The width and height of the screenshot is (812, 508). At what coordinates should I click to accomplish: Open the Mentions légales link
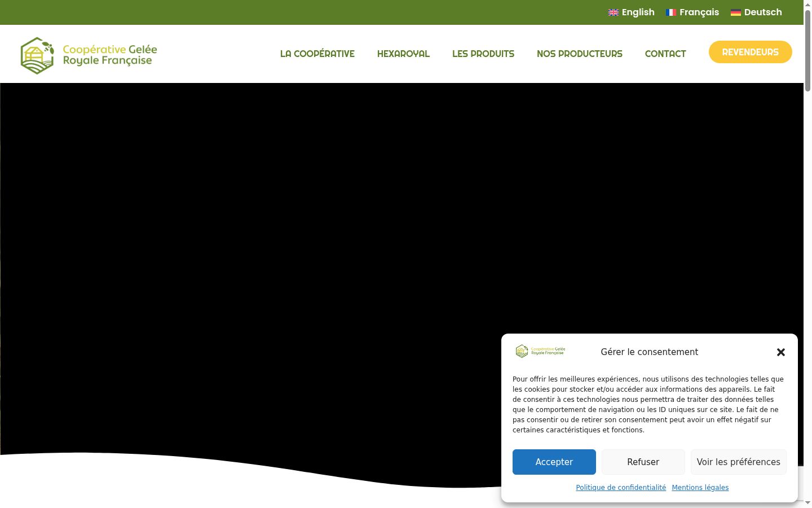700,488
